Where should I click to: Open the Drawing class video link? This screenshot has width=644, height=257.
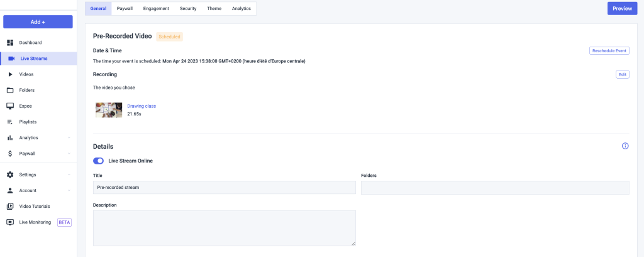coord(142,106)
